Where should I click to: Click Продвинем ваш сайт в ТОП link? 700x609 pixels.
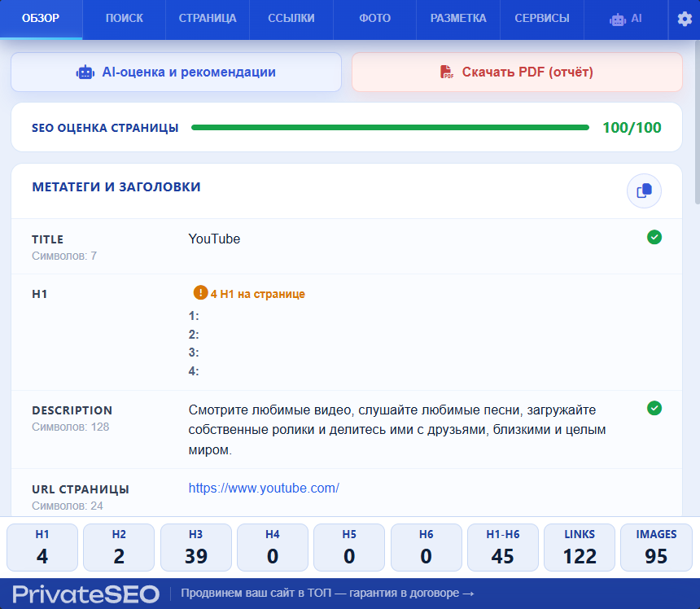pyautogui.click(x=327, y=593)
